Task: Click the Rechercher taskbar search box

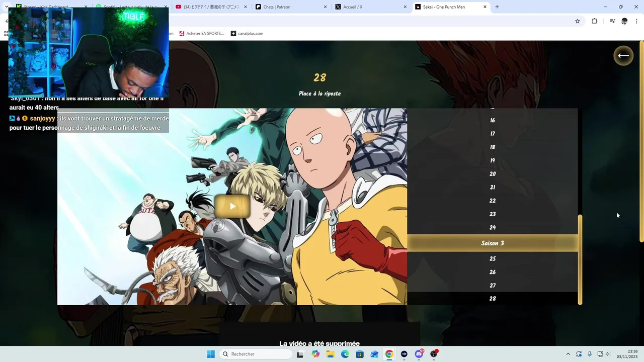Action: click(256, 354)
